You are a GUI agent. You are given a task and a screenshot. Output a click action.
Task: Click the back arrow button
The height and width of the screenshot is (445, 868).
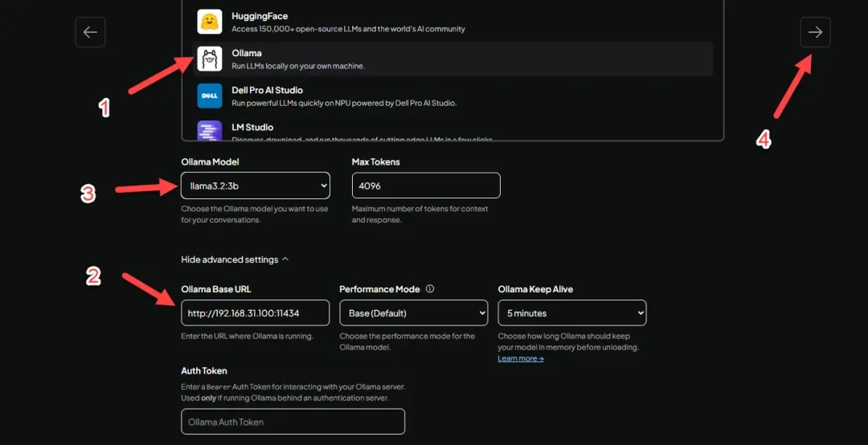click(90, 32)
